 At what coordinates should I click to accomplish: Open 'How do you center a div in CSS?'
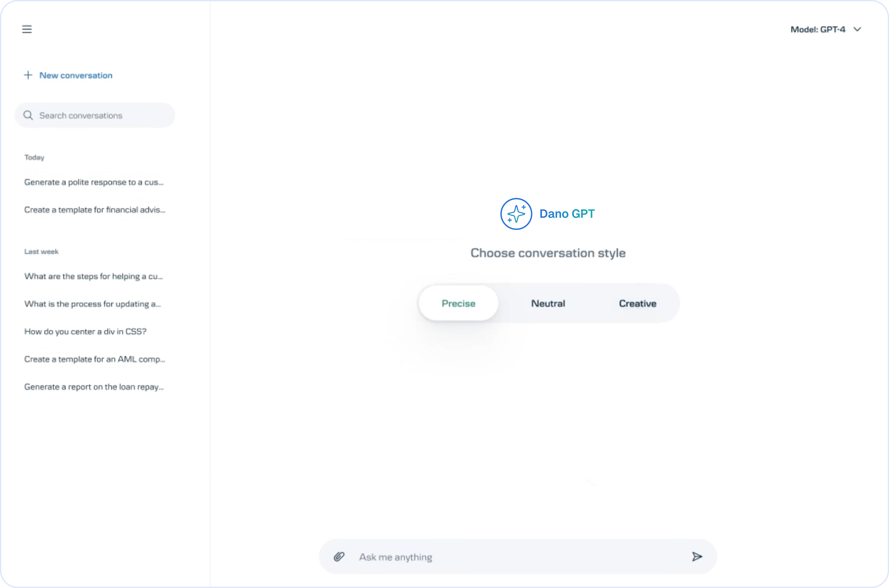coord(85,332)
